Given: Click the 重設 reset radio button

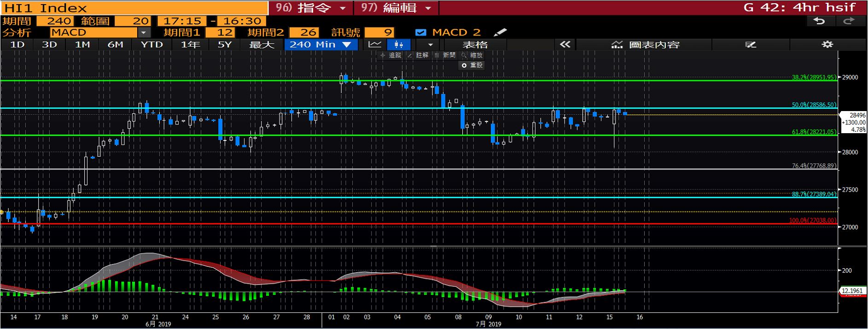Looking at the screenshot, I should coord(464,65).
